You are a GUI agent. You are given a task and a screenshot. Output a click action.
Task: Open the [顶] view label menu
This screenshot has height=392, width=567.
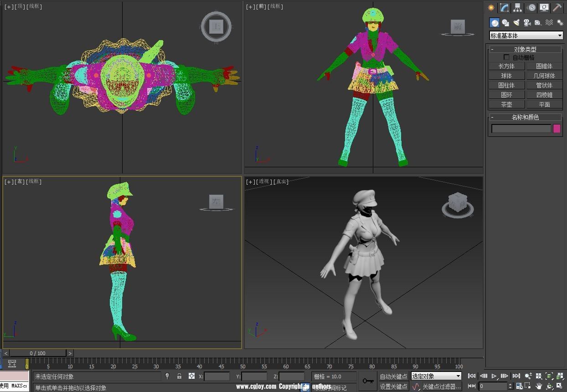click(21, 6)
